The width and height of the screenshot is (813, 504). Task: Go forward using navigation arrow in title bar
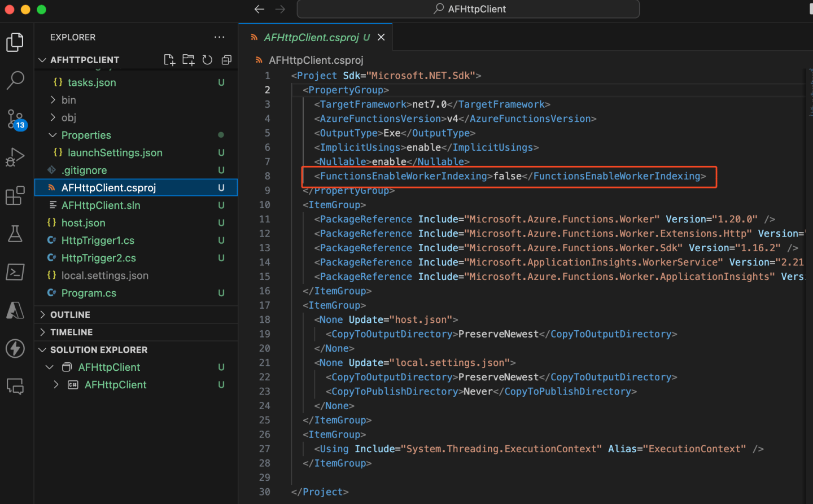click(281, 9)
